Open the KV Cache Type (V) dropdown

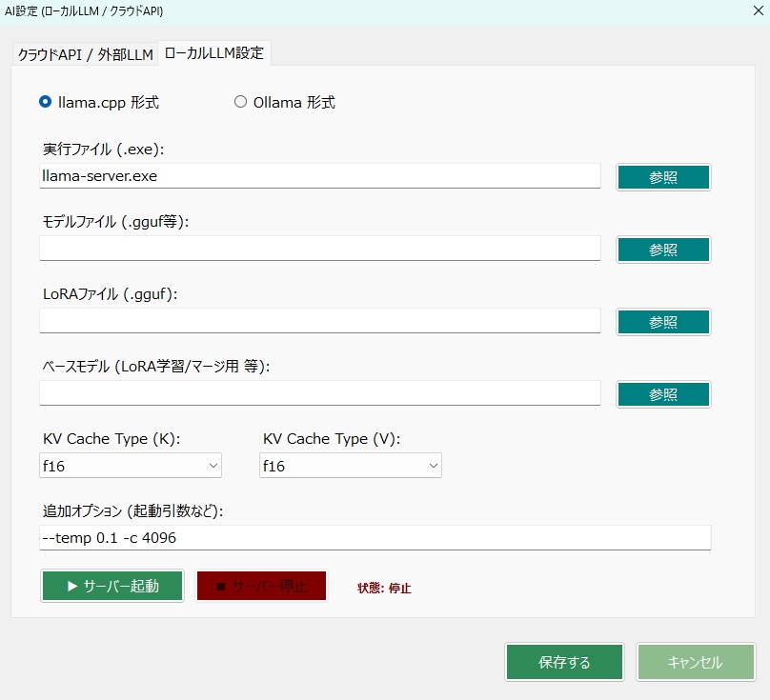350,466
